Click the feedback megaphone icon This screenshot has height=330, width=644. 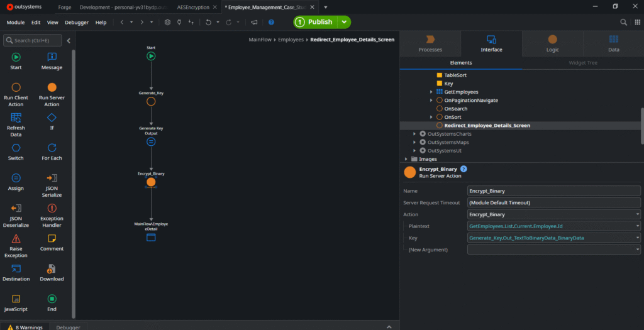pos(254,22)
